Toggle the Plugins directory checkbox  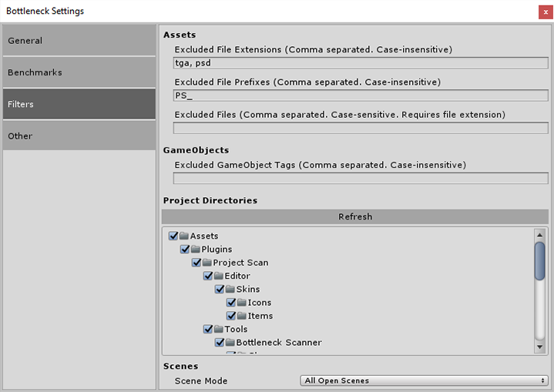[x=185, y=250]
